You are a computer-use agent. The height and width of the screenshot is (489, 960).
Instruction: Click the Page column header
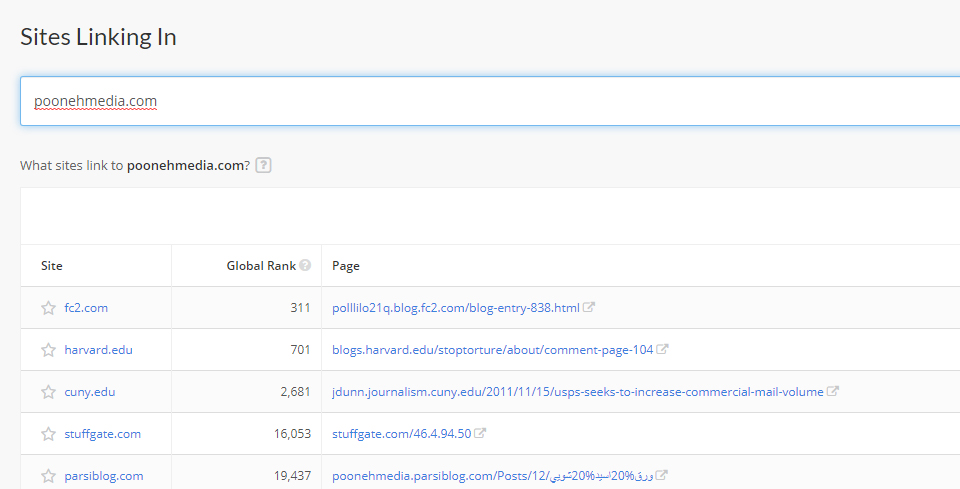coord(346,266)
